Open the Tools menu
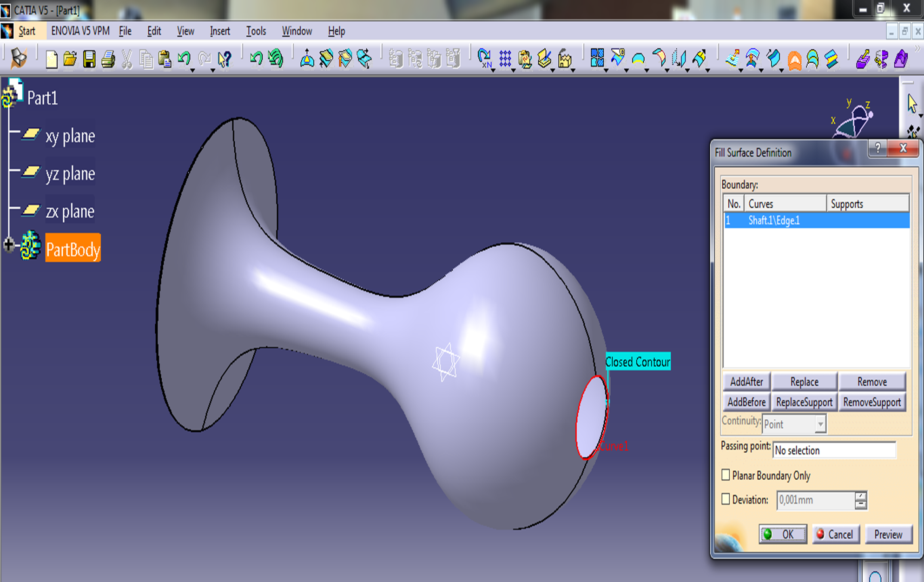This screenshot has height=582, width=924. click(x=256, y=31)
